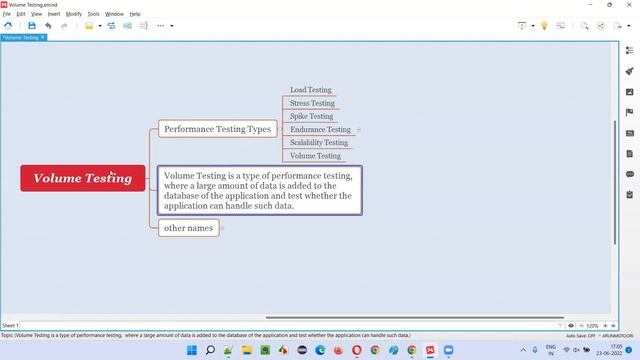The width and height of the screenshot is (640, 360).
Task: Expand the Export dropdown arrow
Action: pos(629,26)
